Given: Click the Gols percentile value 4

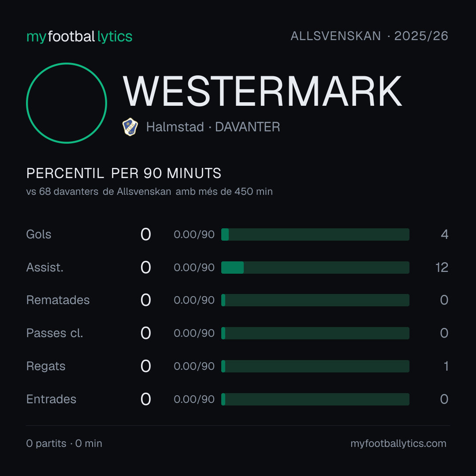Looking at the screenshot, I should [444, 234].
